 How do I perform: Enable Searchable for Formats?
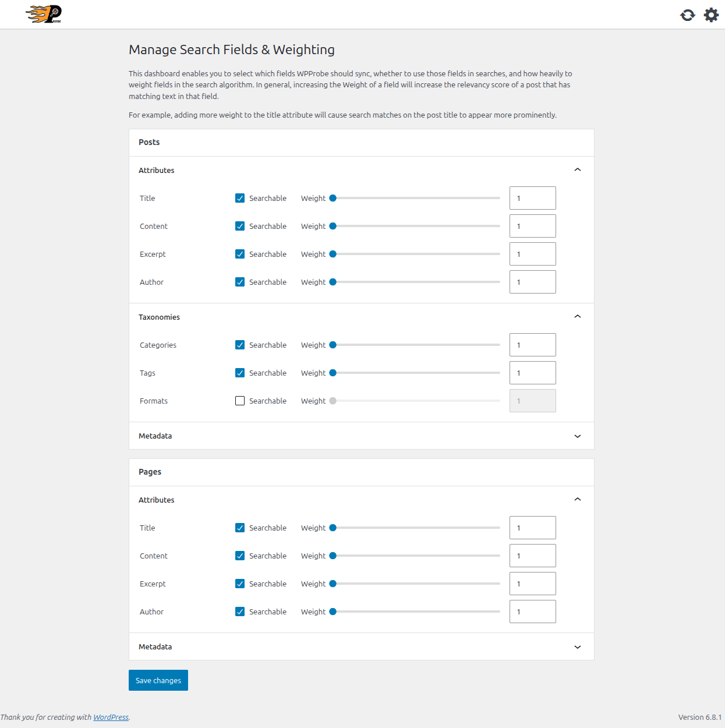point(240,401)
